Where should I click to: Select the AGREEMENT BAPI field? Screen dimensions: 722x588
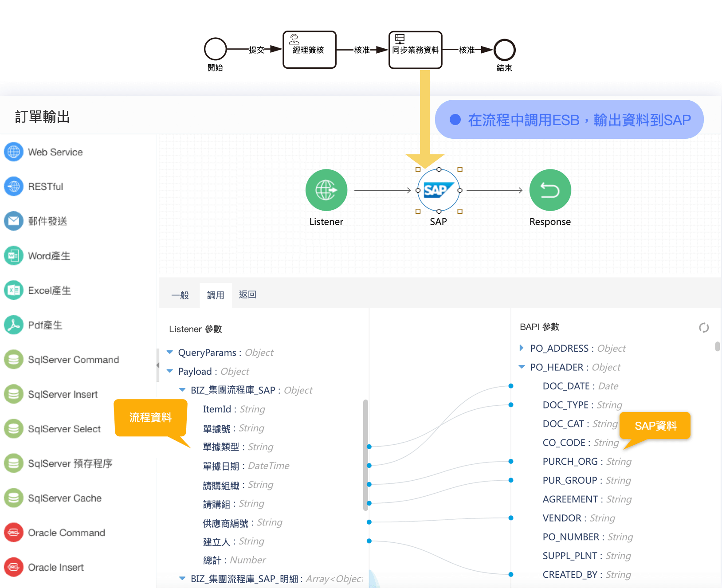[588, 499]
